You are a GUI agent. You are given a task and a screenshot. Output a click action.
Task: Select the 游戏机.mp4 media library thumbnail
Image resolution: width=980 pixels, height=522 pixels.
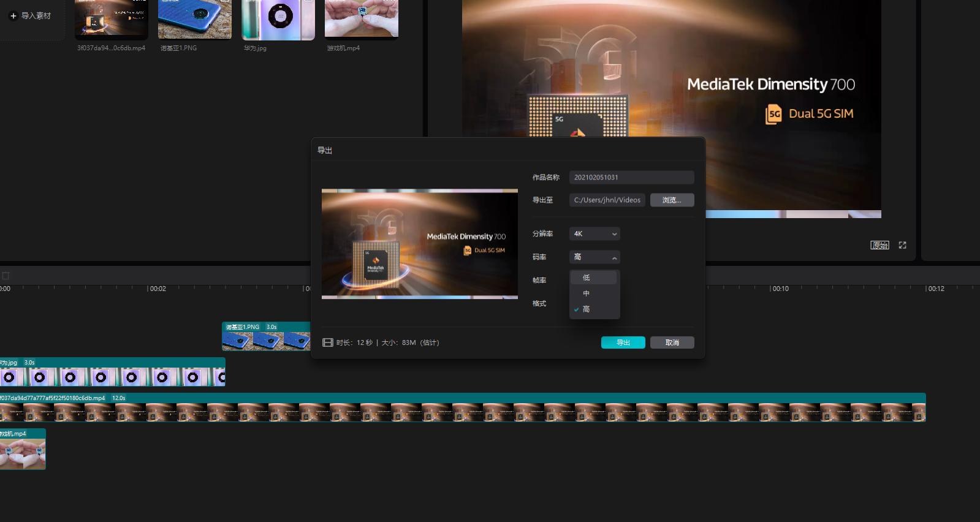click(x=362, y=19)
